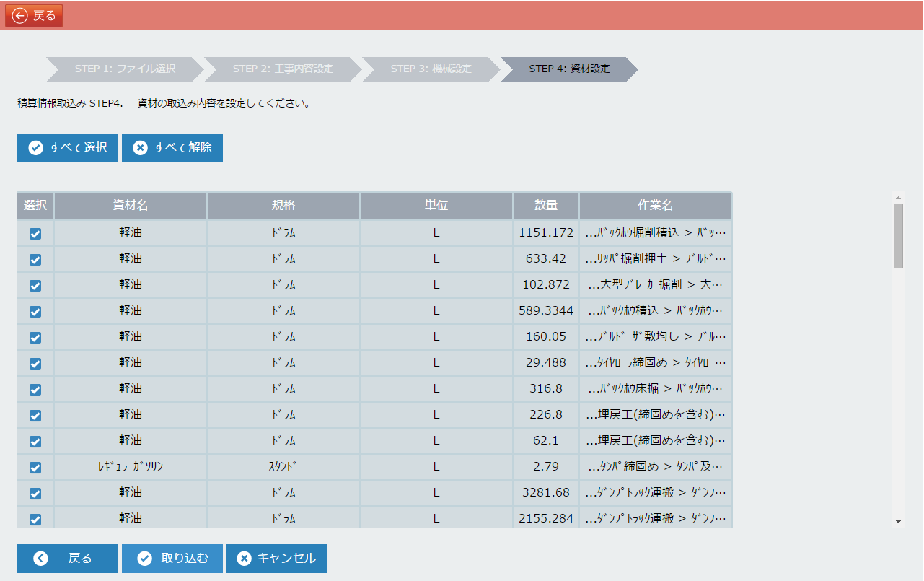Click the タンパ締固め work name cell
Viewport: 924px width, 581px height.
(x=656, y=467)
